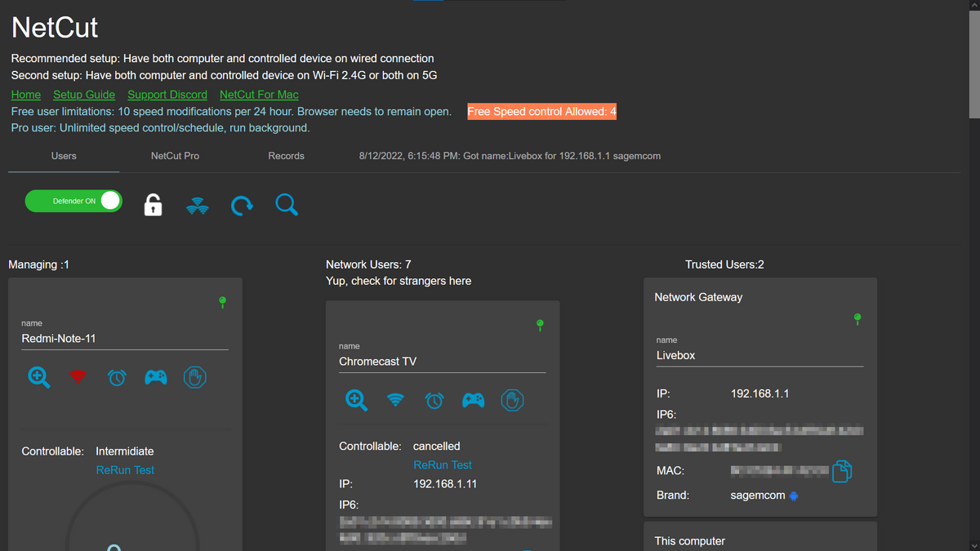980x551 pixels.
Task: Click the Free Speed control Allowed: 4 badge
Action: [542, 111]
